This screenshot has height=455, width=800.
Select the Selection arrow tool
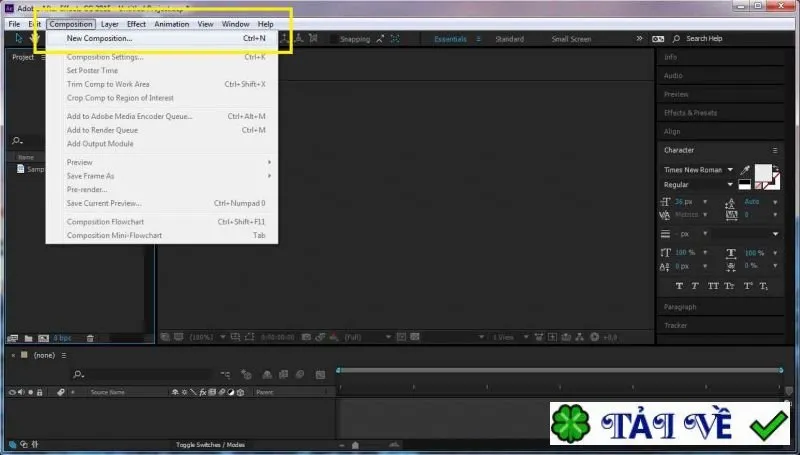pos(19,38)
